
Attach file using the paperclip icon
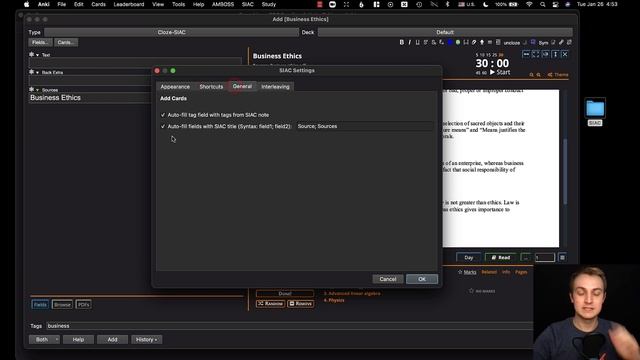[474, 42]
